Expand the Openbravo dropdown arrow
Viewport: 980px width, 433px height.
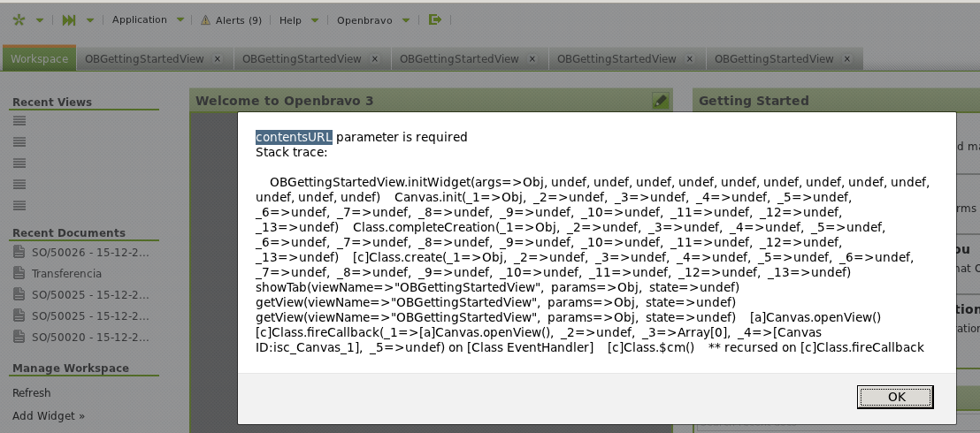[x=406, y=20]
